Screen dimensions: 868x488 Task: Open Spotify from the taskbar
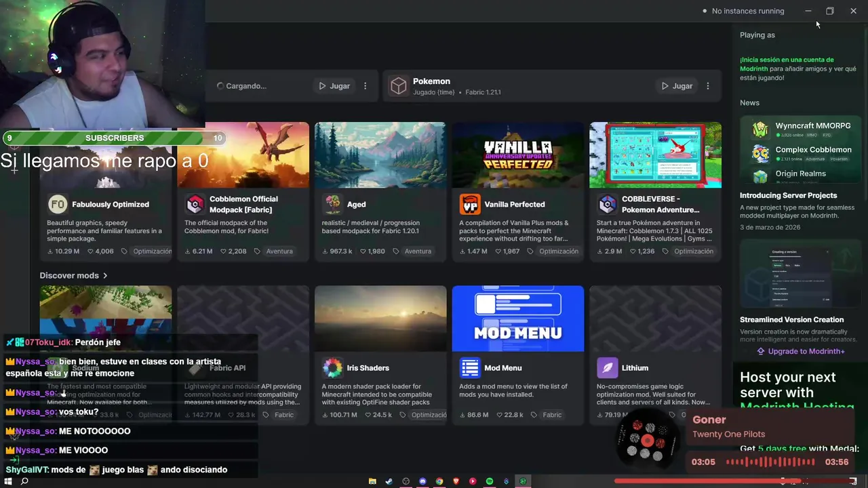(489, 481)
